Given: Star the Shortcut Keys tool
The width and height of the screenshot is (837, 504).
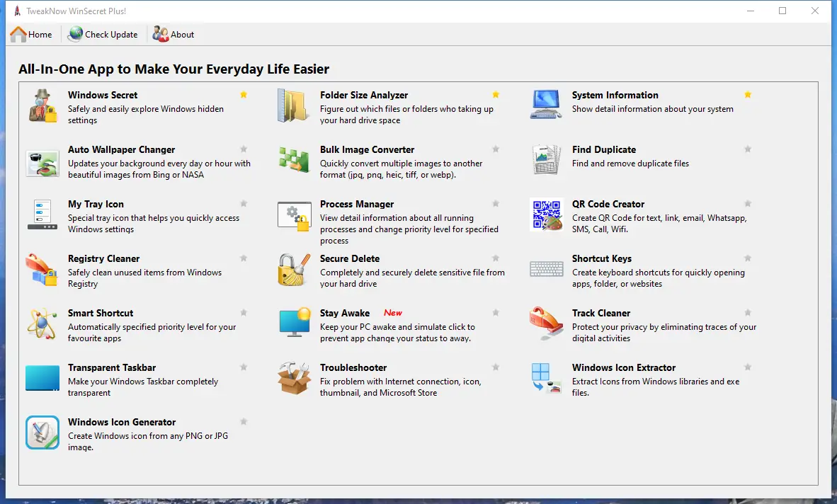Looking at the screenshot, I should click(748, 258).
